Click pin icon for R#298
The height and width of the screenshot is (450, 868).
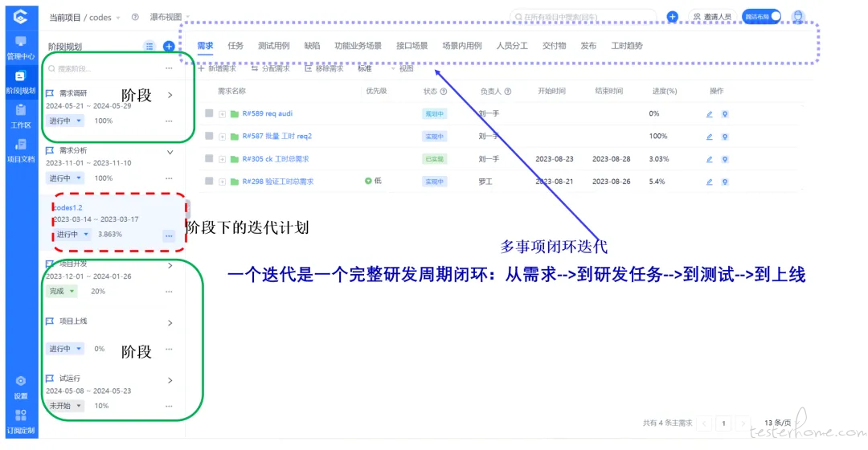pos(725,182)
